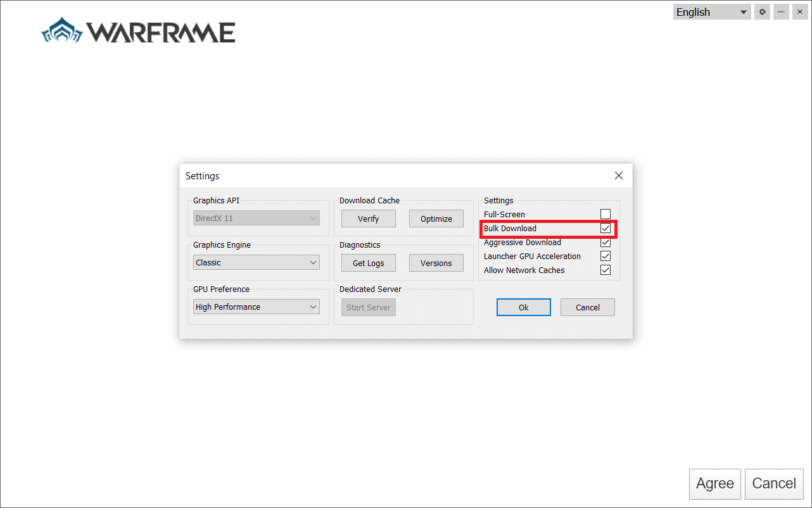Enable the Full-Screen checkbox
The image size is (812, 508).
(x=606, y=214)
